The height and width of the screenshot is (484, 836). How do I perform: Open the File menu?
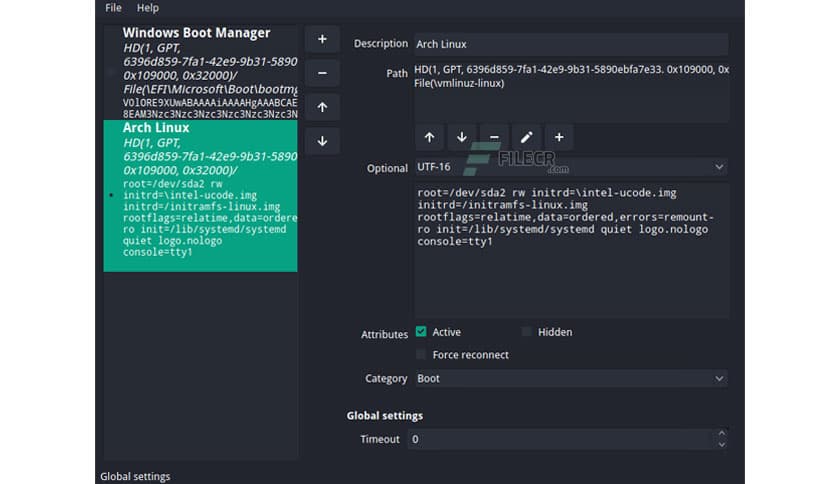point(113,7)
